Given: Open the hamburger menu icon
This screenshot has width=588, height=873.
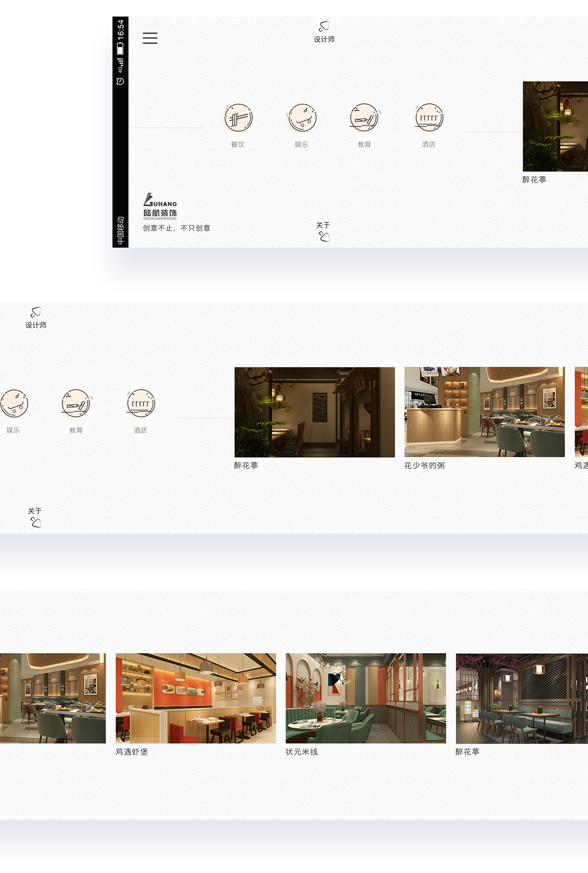Looking at the screenshot, I should click(x=150, y=38).
